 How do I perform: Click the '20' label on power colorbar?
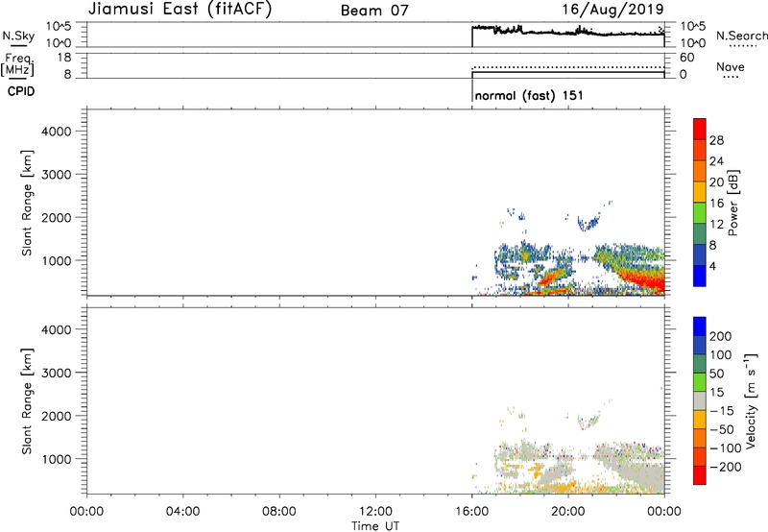[x=716, y=182]
